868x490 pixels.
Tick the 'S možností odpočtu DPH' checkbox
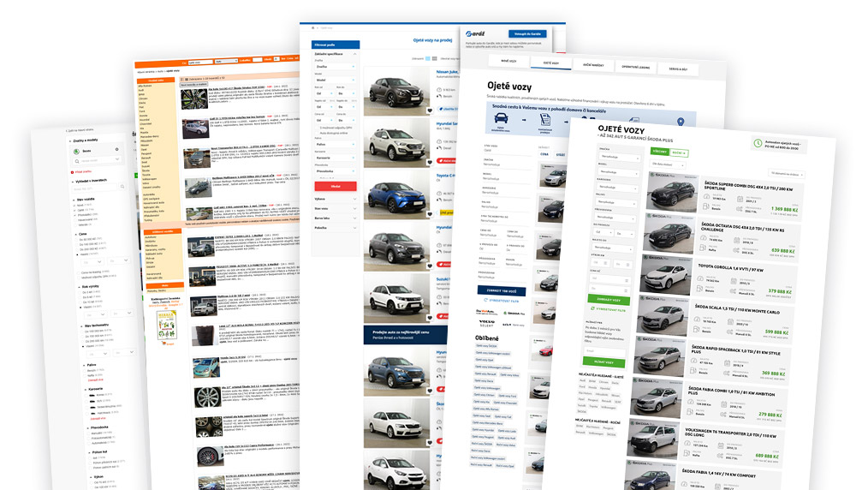point(317,128)
